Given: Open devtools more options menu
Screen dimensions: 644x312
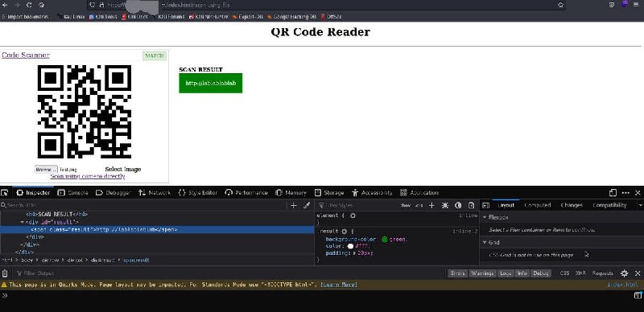Looking at the screenshot, I should (625, 192).
